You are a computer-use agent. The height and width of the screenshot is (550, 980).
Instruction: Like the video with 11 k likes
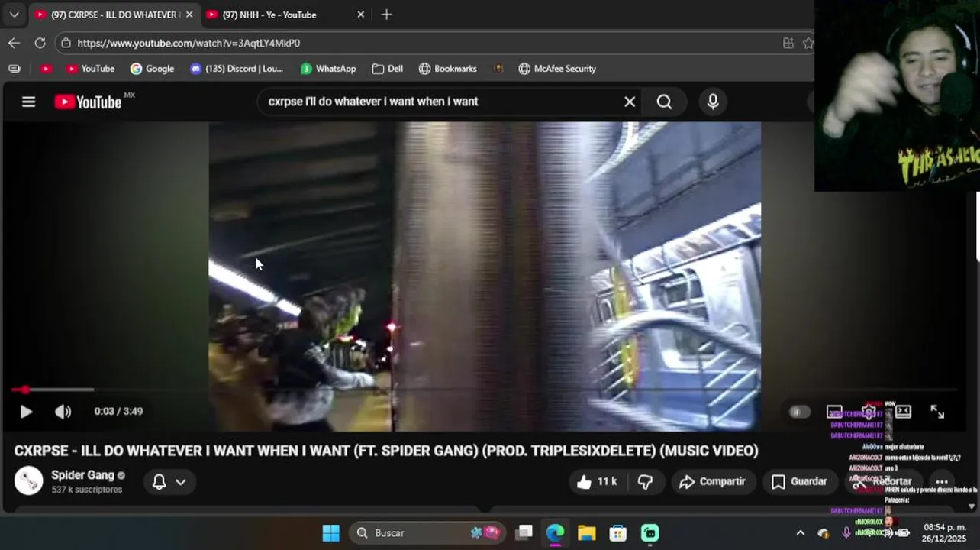(597, 481)
